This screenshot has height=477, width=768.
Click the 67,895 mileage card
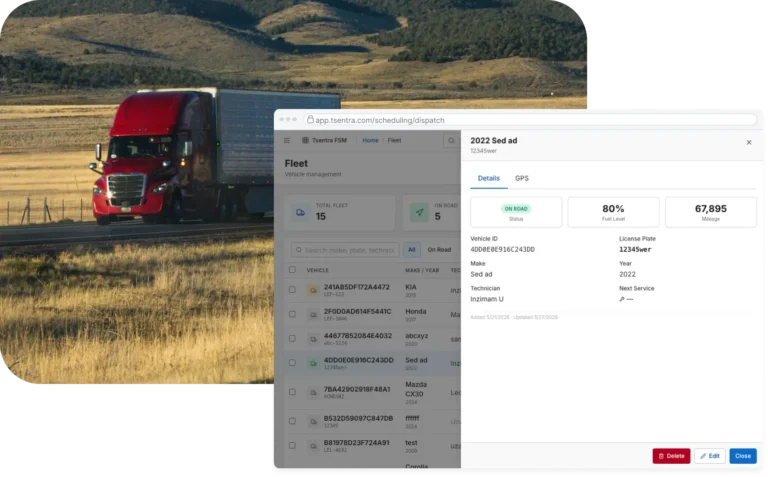point(711,212)
